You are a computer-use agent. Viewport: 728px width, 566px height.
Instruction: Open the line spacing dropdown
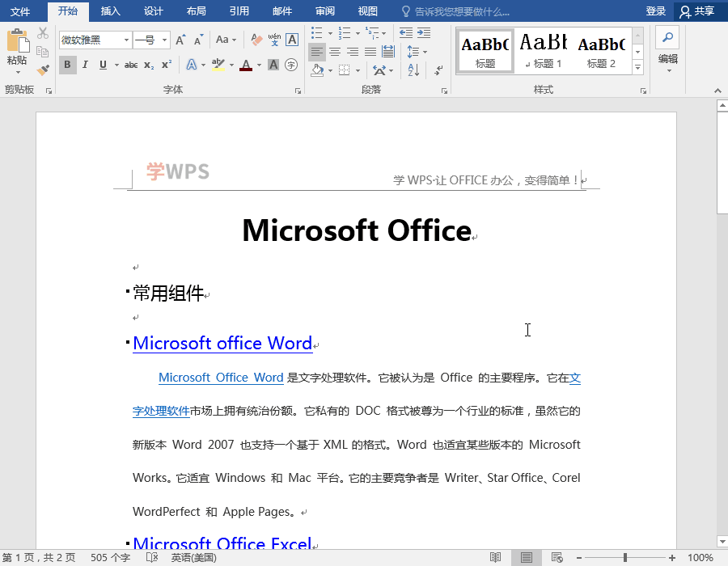(x=415, y=52)
